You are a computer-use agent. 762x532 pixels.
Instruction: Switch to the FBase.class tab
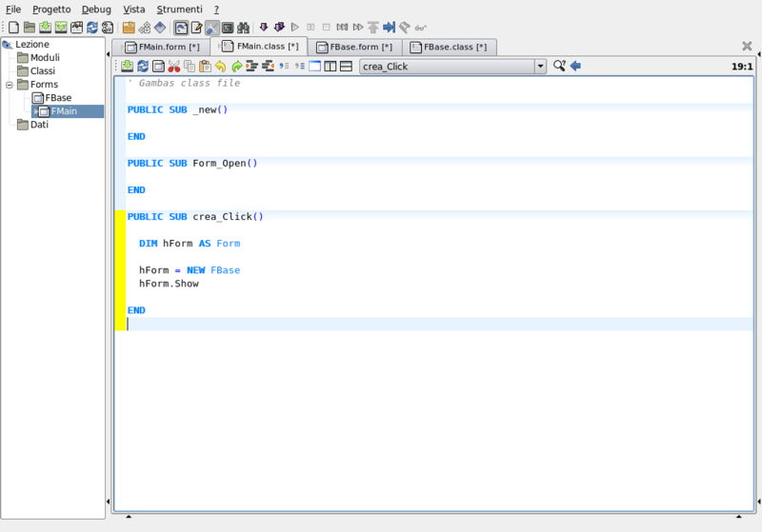(x=449, y=47)
